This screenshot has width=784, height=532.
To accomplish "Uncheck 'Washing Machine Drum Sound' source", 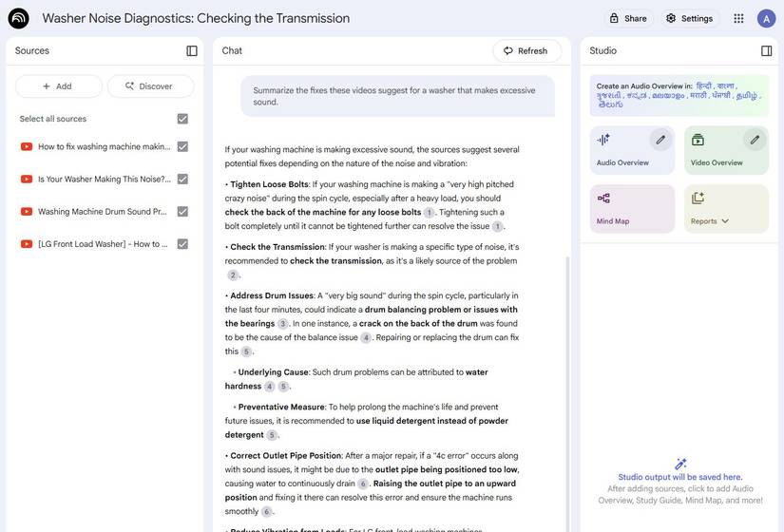I will [x=182, y=212].
